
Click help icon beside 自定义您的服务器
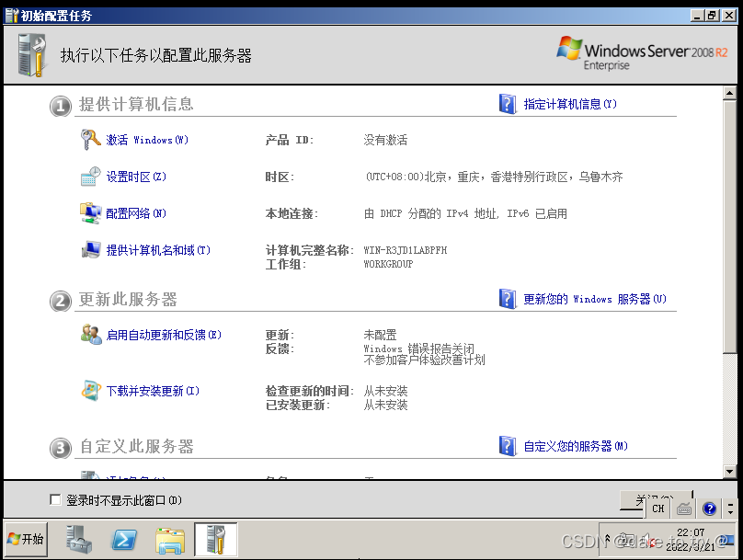click(x=508, y=446)
